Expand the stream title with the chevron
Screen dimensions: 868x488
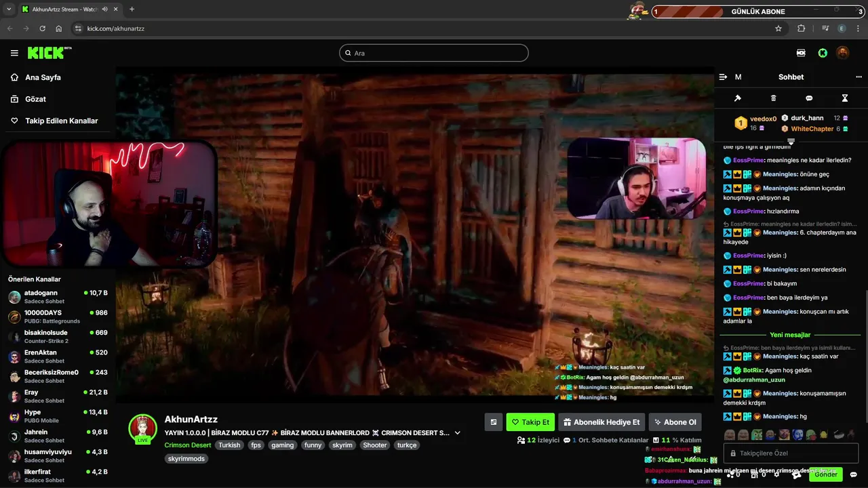pos(457,432)
